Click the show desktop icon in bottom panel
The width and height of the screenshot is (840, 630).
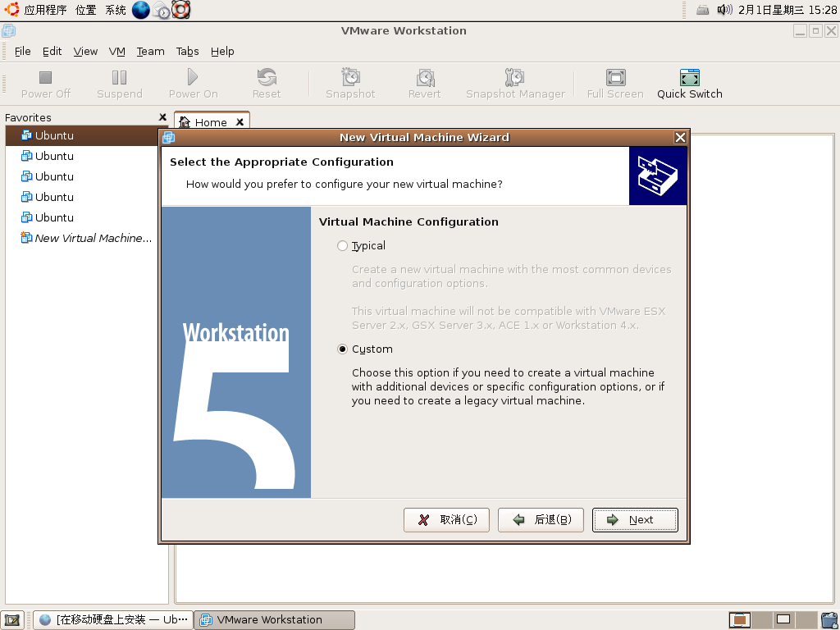tap(11, 620)
